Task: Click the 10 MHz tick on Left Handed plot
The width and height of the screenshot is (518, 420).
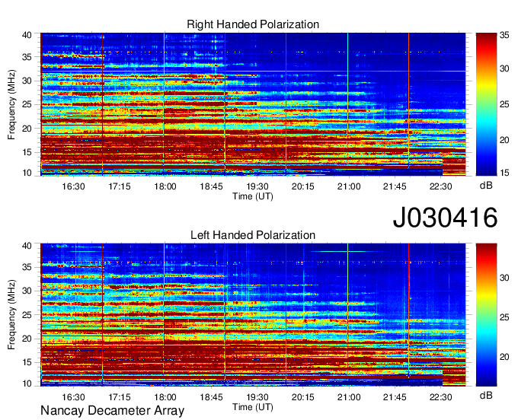Action: 27,383
